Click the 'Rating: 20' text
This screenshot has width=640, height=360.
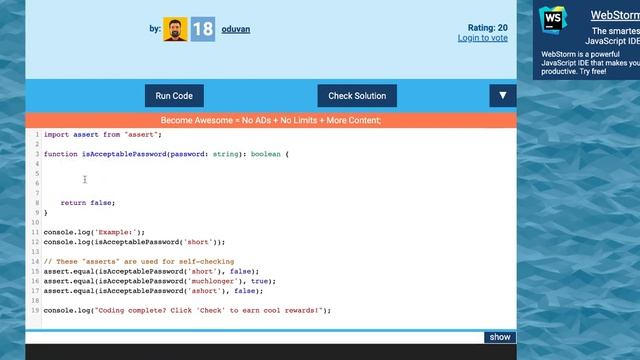tap(487, 28)
